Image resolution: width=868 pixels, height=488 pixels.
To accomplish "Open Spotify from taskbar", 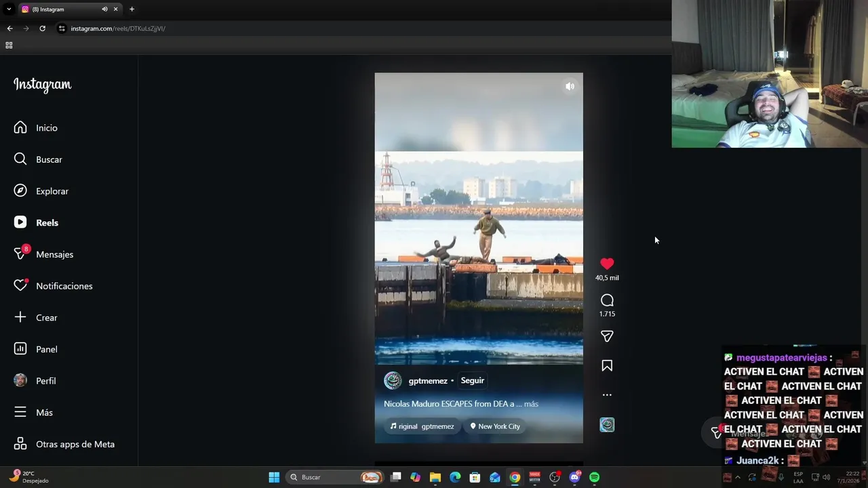I will (x=594, y=477).
